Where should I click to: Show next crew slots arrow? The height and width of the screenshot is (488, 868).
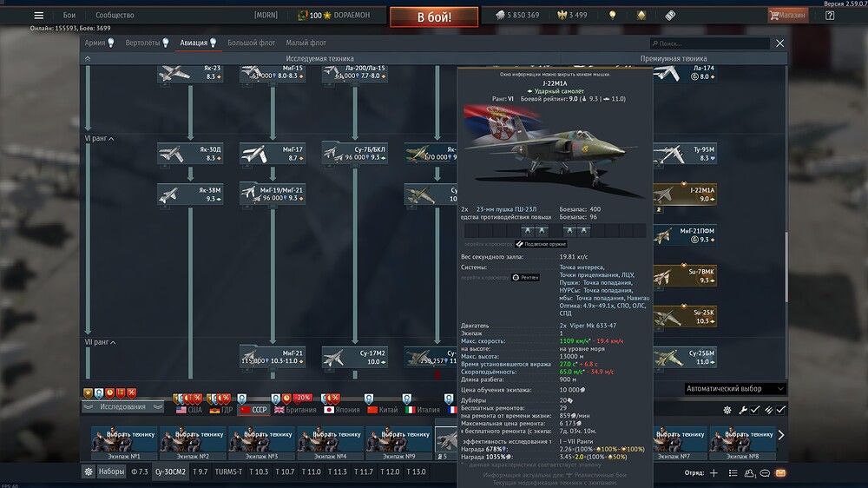click(x=781, y=435)
